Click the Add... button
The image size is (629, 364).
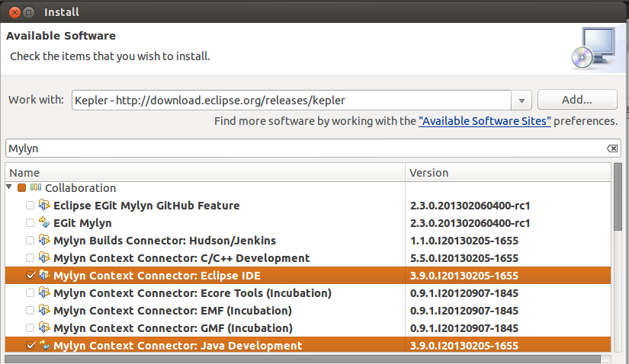click(577, 100)
